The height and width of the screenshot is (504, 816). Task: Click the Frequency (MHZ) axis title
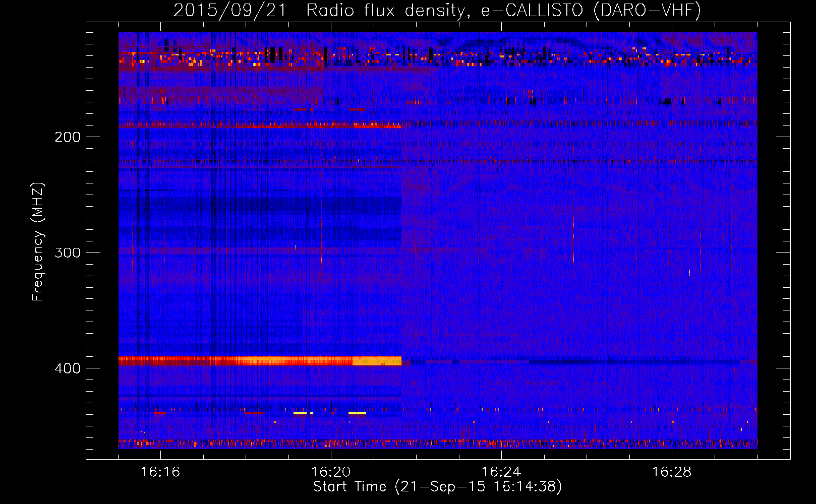click(x=38, y=242)
